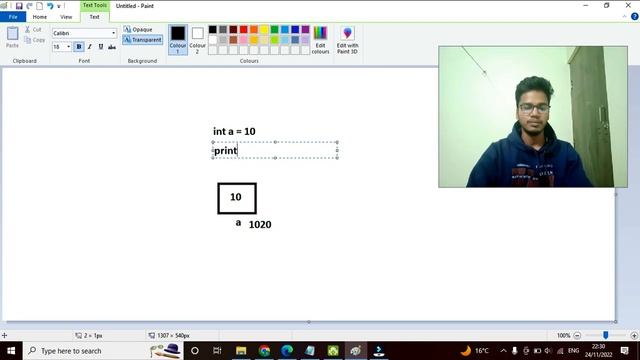Click inside the active text box containing print

pos(275,150)
